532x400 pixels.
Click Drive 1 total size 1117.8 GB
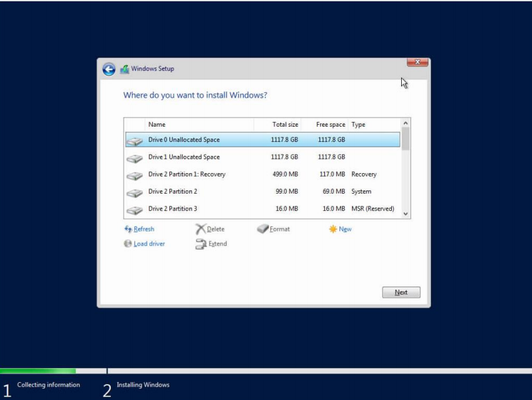click(284, 157)
